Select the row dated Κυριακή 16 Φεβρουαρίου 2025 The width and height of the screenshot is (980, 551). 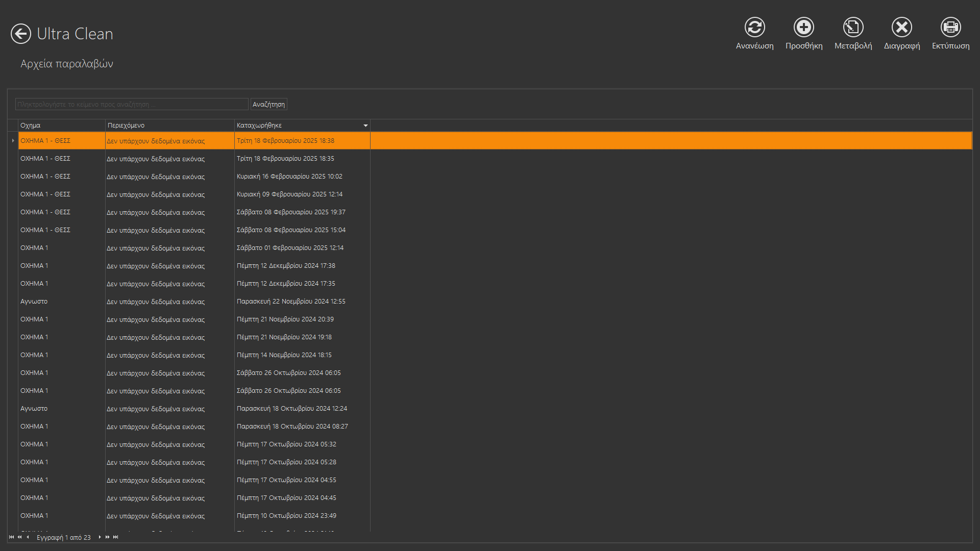pyautogui.click(x=289, y=177)
